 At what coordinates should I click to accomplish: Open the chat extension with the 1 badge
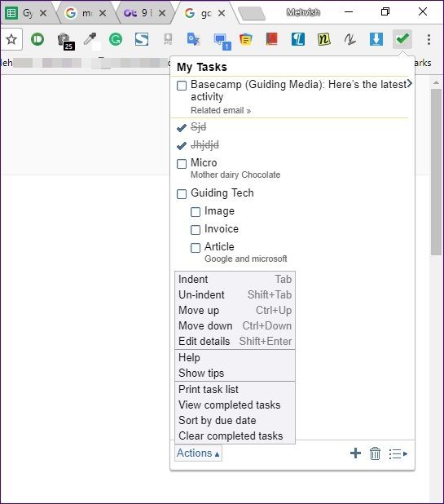tap(222, 42)
